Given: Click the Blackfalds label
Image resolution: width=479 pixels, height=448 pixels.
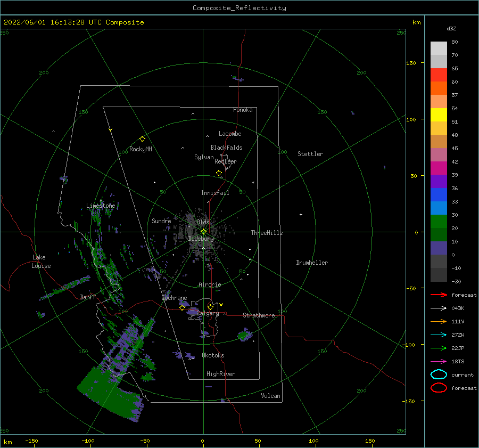Looking at the screenshot, I should [x=226, y=148].
